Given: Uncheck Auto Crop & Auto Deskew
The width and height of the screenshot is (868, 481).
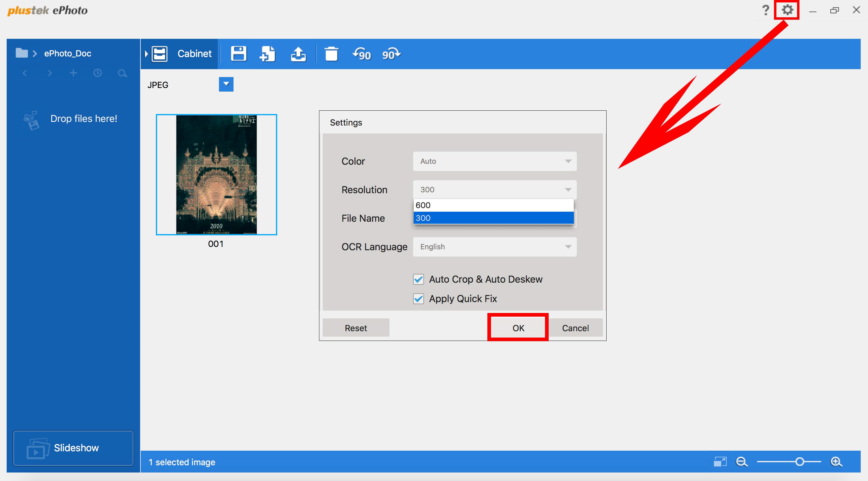Looking at the screenshot, I should (419, 279).
